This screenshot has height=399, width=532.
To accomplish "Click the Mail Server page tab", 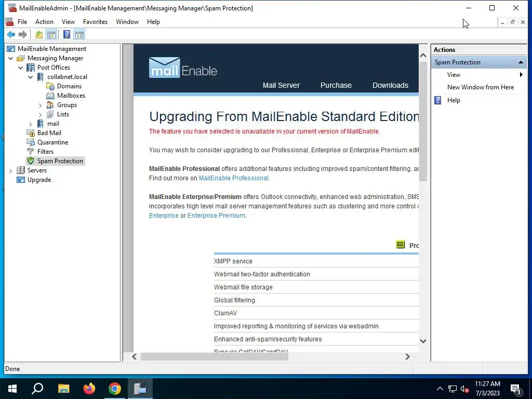I will [x=281, y=85].
